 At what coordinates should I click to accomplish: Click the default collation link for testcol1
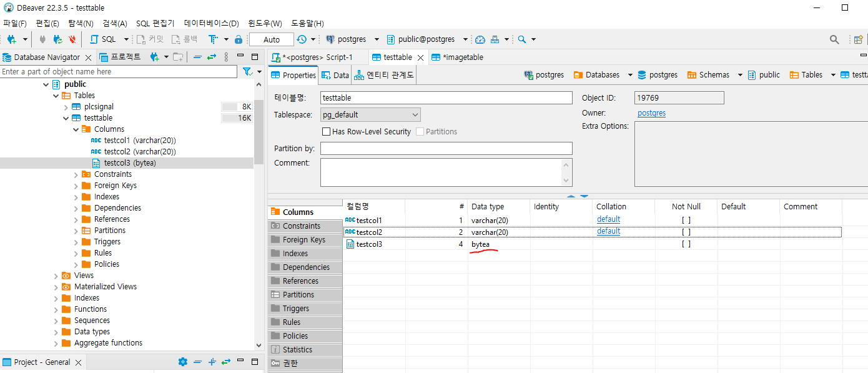coord(608,219)
